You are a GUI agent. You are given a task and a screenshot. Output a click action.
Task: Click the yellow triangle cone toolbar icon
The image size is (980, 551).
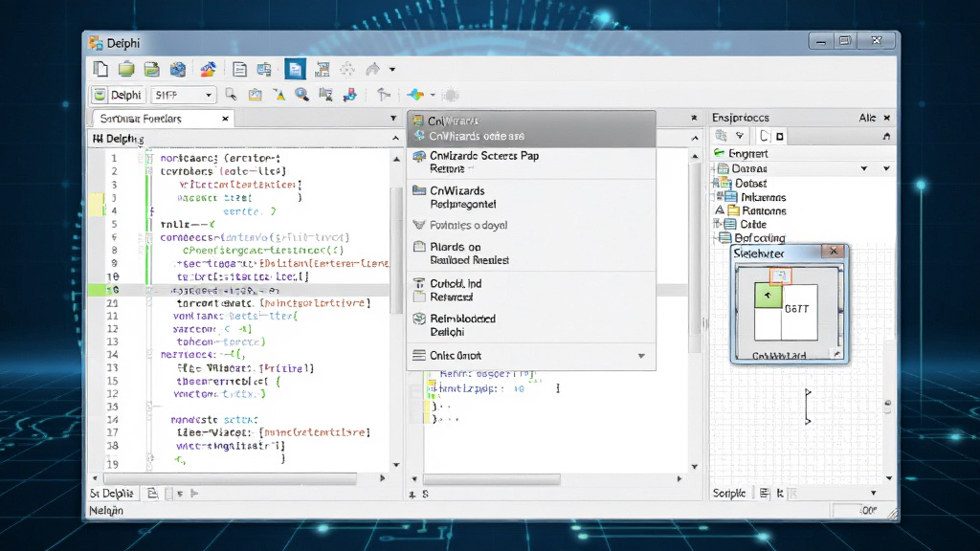[278, 95]
